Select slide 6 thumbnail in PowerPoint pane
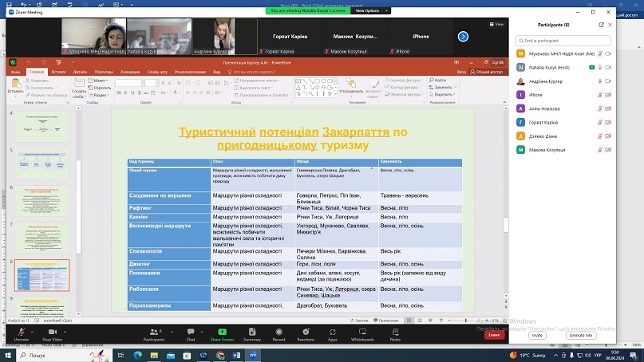The height and width of the screenshot is (362, 644). click(41, 201)
